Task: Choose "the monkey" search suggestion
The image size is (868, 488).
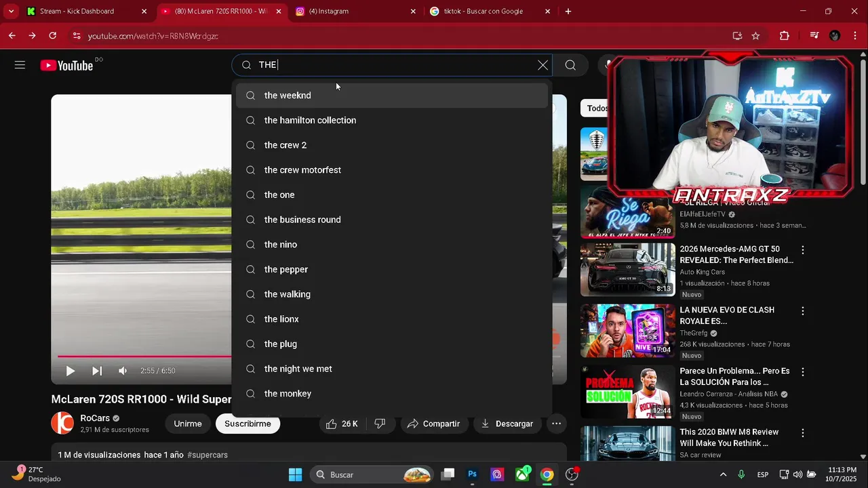Action: point(392,394)
